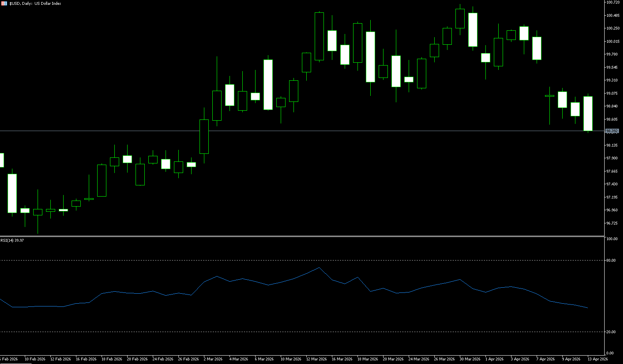Image resolution: width=623 pixels, height=364 pixels.
Task: Click the RSI(14) 39.97 indicator label
Action: coord(12,240)
